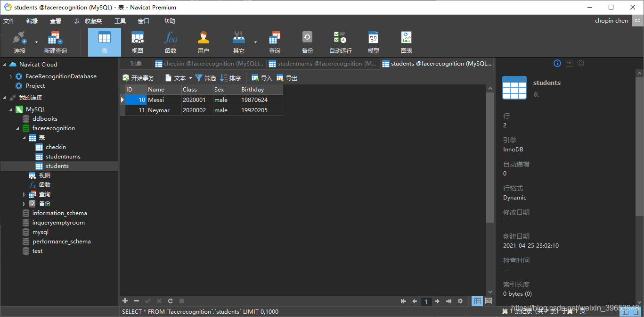The height and width of the screenshot is (317, 644).
Task: Open 自动运行 automation toolbar icon
Action: [340, 42]
